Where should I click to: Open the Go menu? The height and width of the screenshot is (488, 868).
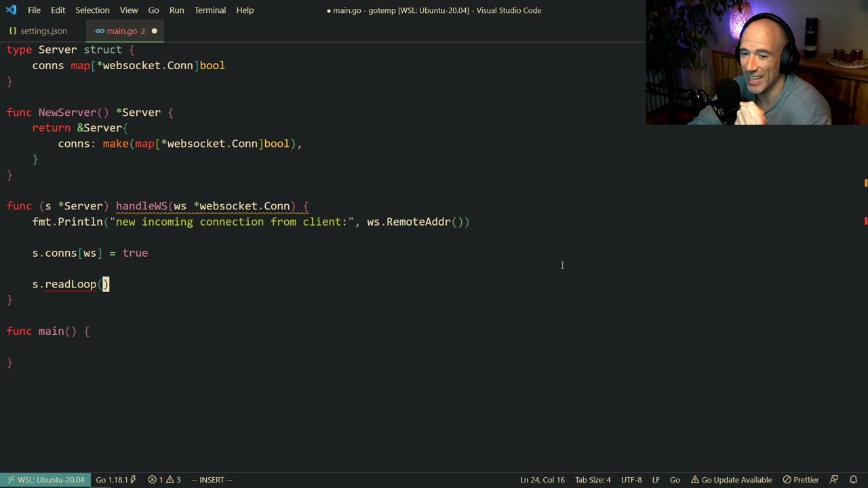point(153,10)
